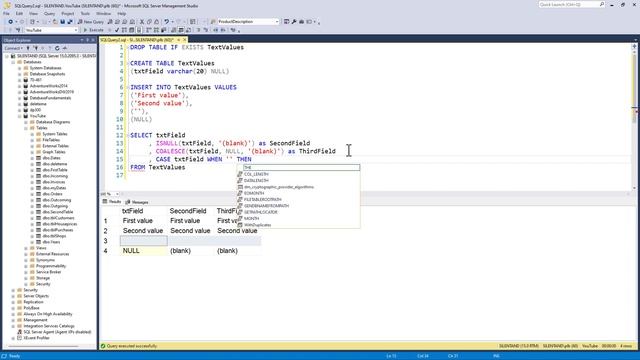Viewport: 640px width, 360px height.
Task: Click the Paste icon in toolbar
Action: point(156,22)
